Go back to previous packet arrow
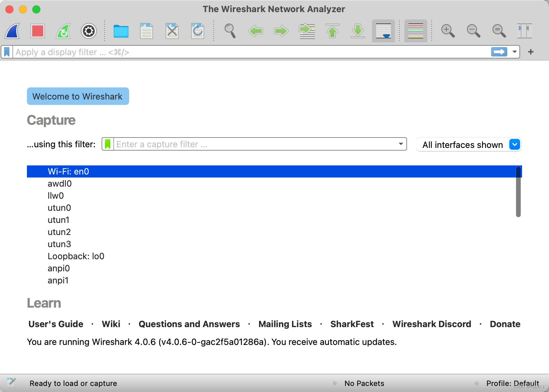Image resolution: width=549 pixels, height=392 pixels. (x=256, y=31)
